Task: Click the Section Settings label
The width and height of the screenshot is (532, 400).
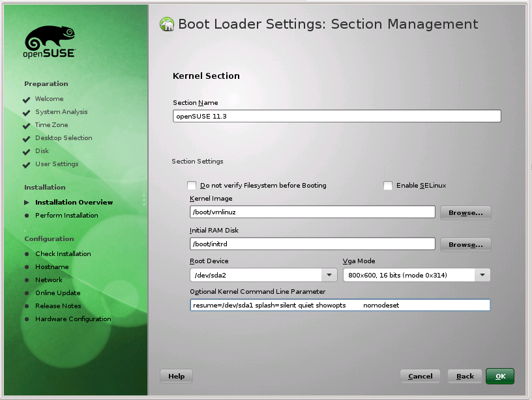Action: coord(198,162)
